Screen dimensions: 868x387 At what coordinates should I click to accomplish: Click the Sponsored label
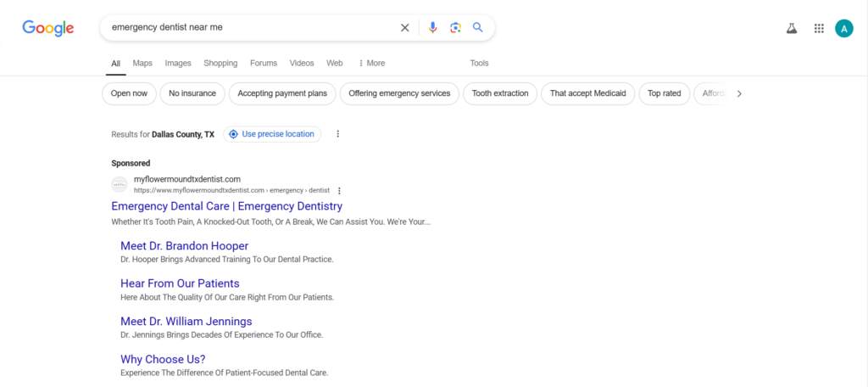[x=131, y=164]
